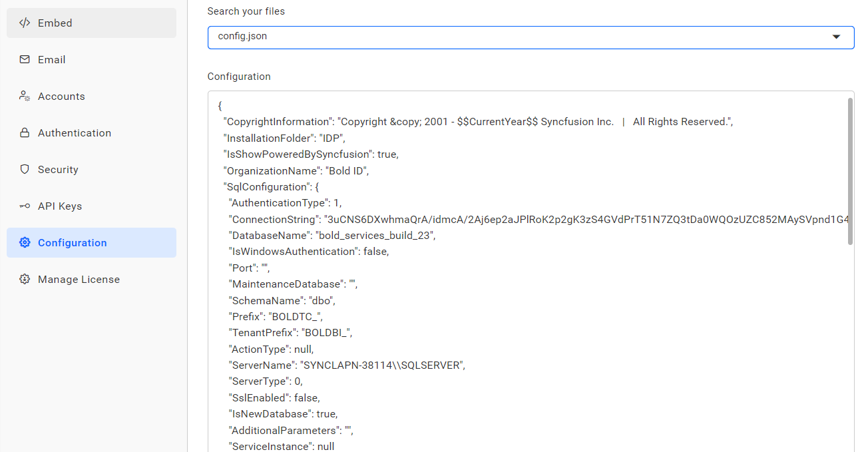Click the Authentication padlock icon
868x452 pixels.
click(x=24, y=132)
